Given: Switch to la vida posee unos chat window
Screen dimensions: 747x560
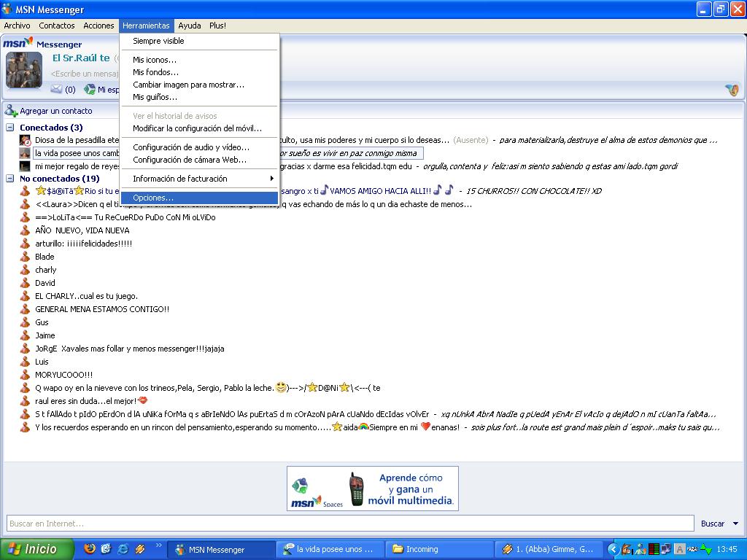Looking at the screenshot, I should click(x=330, y=549).
